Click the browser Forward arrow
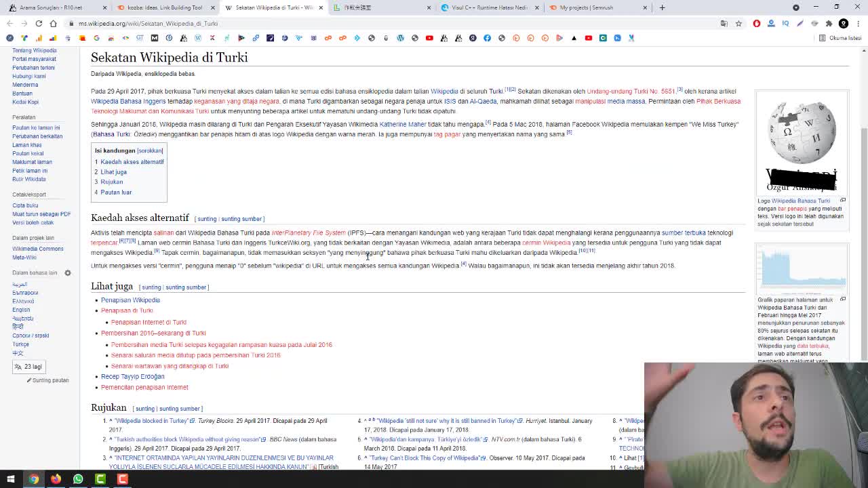Viewport: 868px width, 488px height. pyautogui.click(x=24, y=23)
